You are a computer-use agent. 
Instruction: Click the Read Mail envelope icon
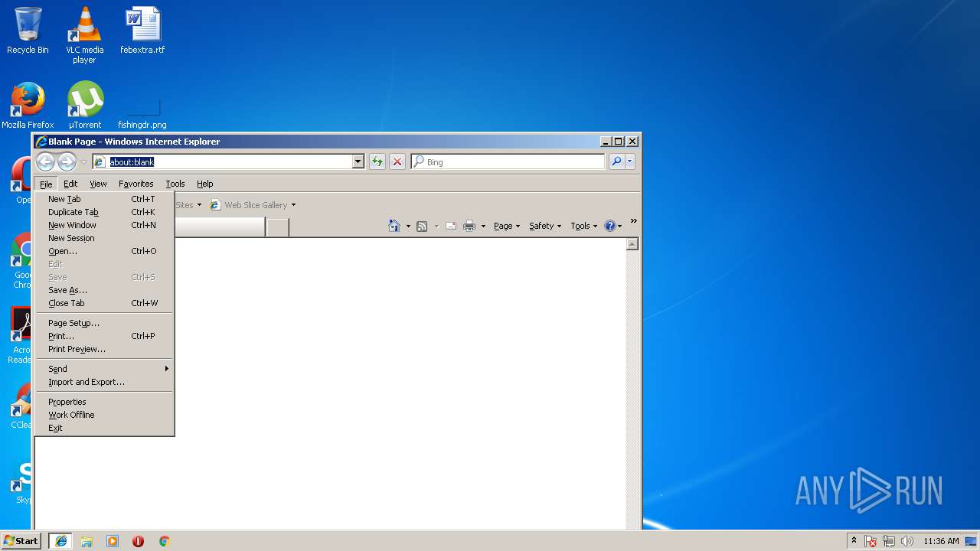451,226
